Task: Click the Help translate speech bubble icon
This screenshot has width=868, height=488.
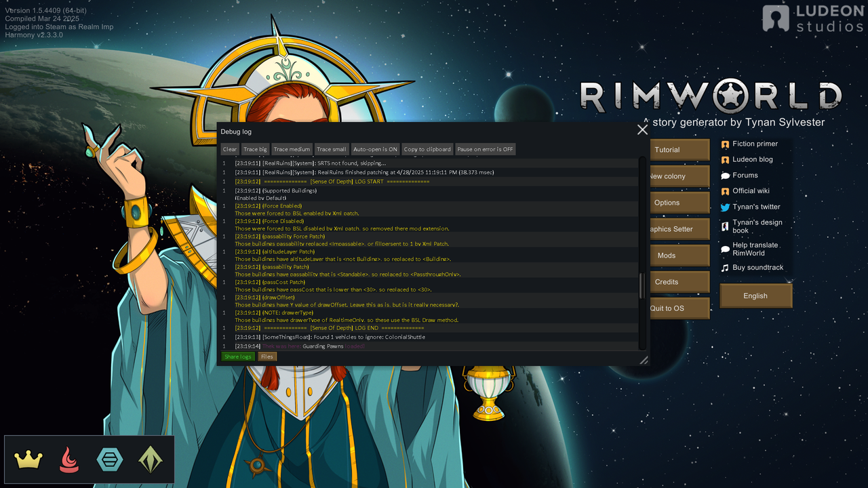Action: [x=725, y=249]
